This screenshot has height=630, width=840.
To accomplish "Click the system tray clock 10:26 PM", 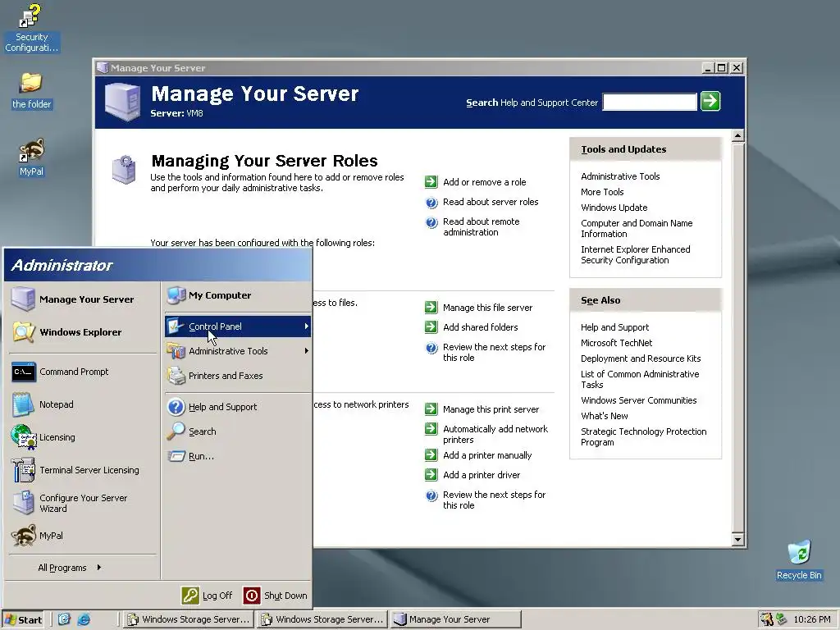I will [x=811, y=619].
